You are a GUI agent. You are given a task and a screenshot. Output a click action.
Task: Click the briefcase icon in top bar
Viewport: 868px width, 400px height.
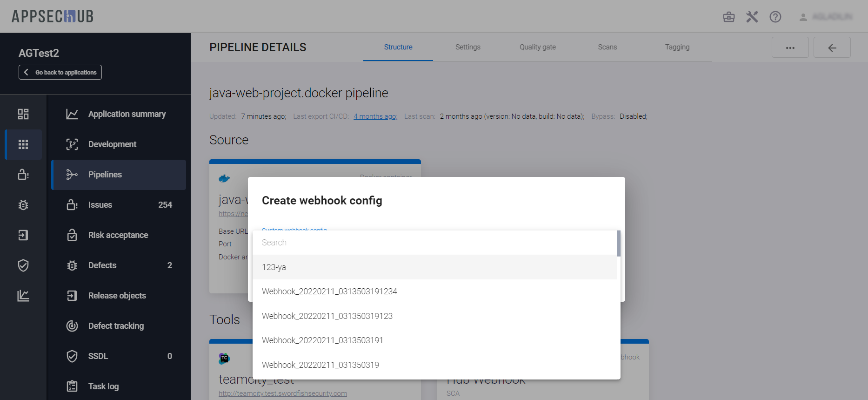pyautogui.click(x=728, y=17)
